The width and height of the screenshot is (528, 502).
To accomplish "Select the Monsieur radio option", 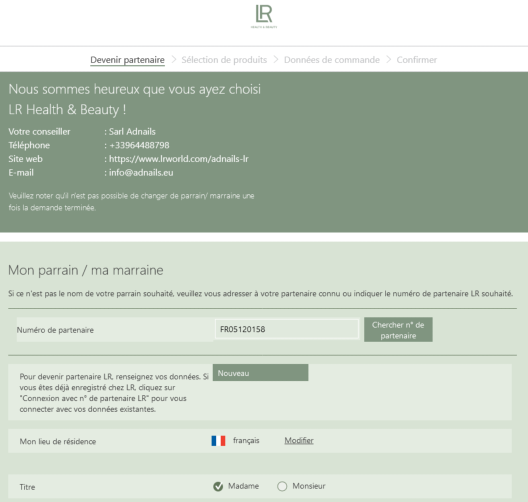I will 282,486.
